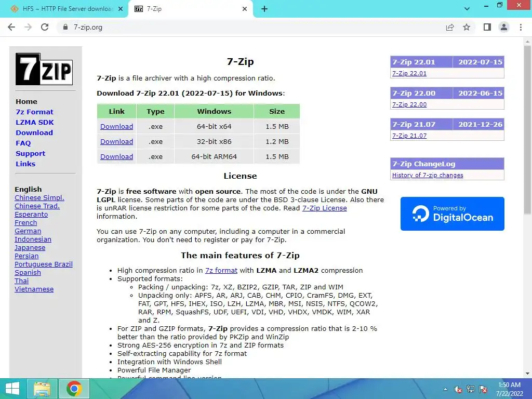Switch language to Vietnamese
The image size is (532, 399).
[34, 289]
